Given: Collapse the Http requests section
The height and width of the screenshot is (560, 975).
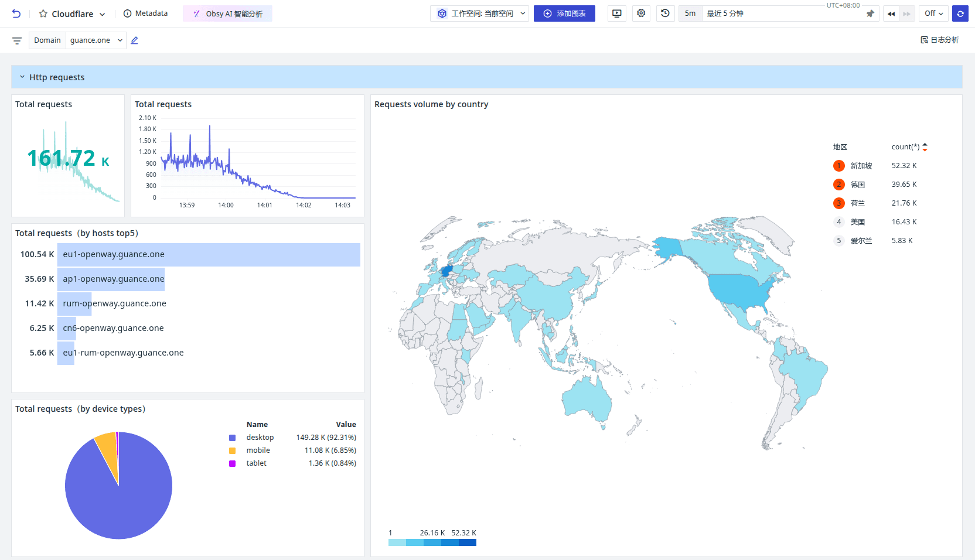Looking at the screenshot, I should click(x=22, y=77).
